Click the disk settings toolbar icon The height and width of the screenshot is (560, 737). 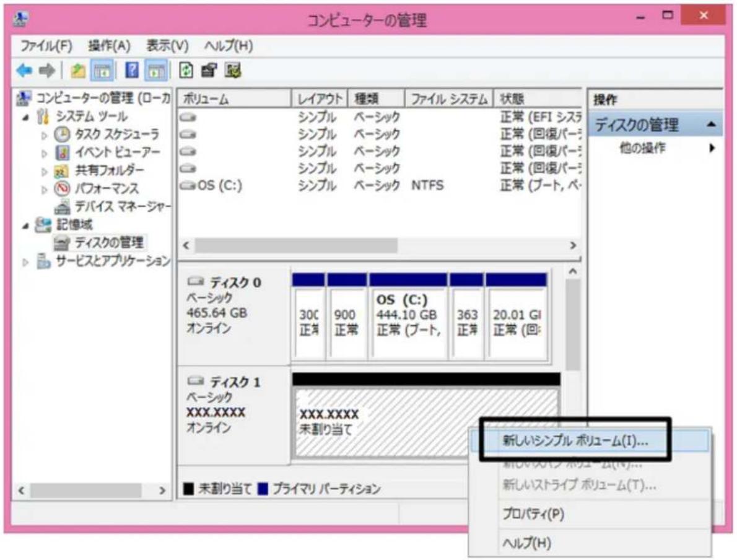233,71
